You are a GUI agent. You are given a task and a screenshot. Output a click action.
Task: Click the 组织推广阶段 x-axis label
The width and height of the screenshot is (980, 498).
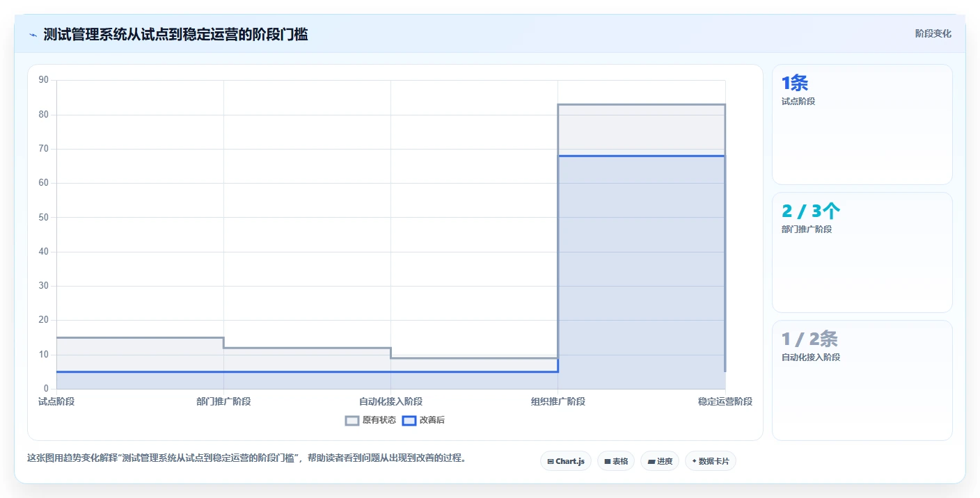click(558, 401)
